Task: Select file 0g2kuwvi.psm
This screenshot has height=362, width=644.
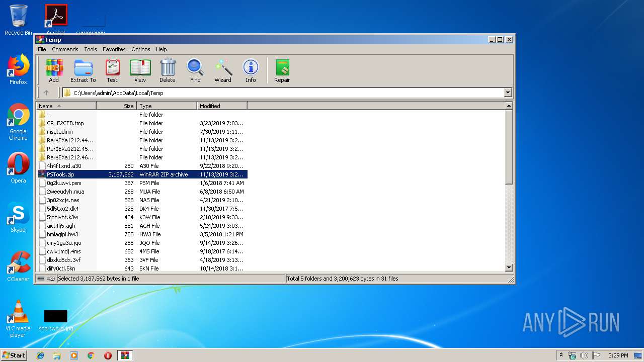Action: tap(142, 183)
